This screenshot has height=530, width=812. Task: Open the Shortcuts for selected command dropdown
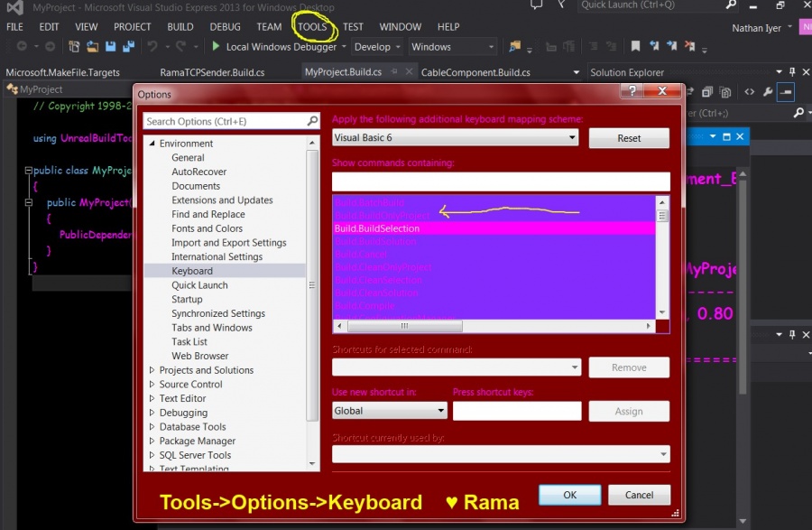click(575, 367)
